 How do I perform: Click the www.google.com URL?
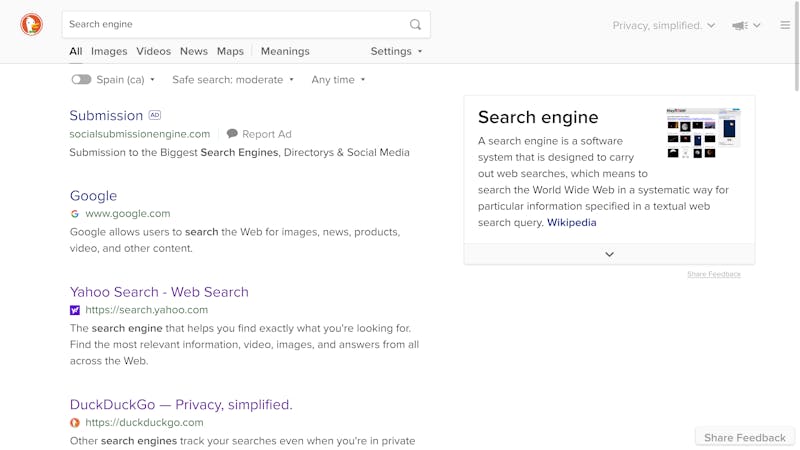click(128, 213)
